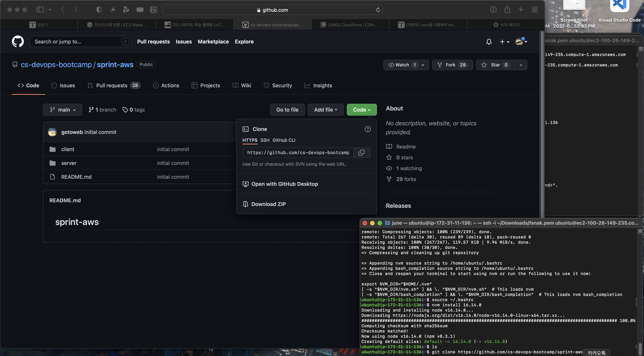Expand Safari sidebar options chevron
Image resolution: width=644 pixels, height=356 pixels.
tap(50, 10)
